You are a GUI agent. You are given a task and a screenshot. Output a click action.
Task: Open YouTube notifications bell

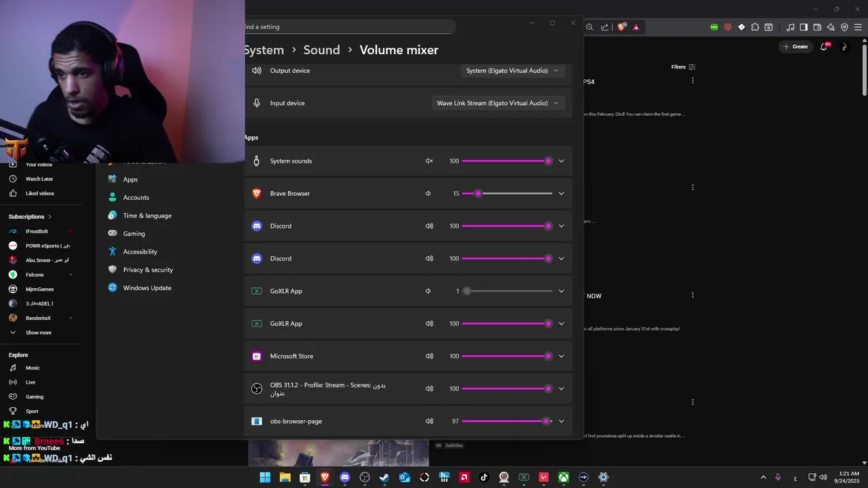click(824, 46)
